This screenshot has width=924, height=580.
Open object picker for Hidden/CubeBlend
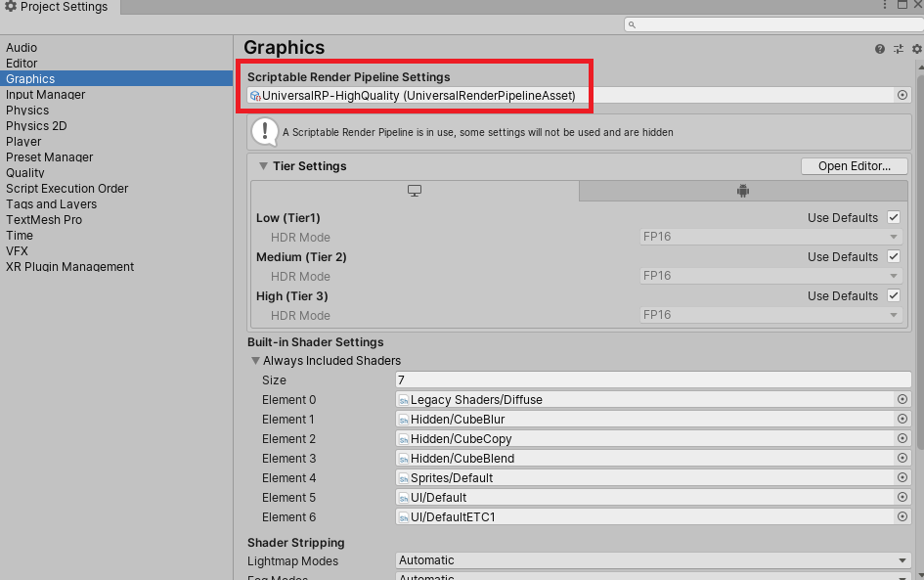point(902,458)
